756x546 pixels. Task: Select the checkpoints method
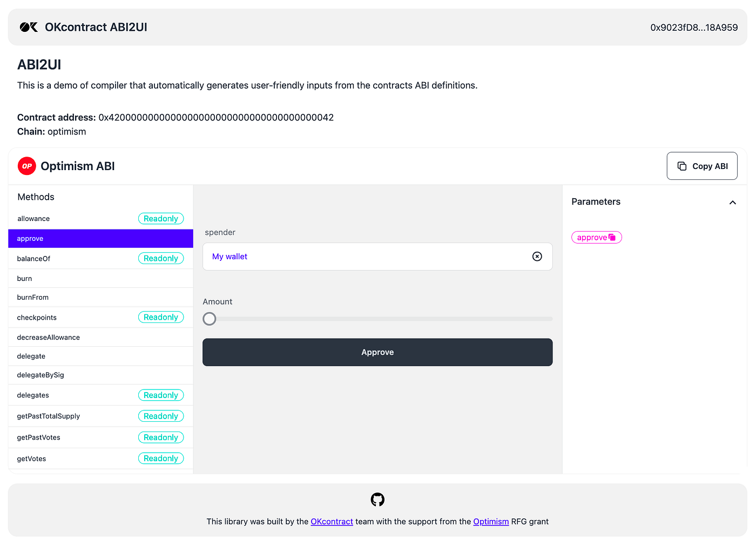[x=100, y=318]
